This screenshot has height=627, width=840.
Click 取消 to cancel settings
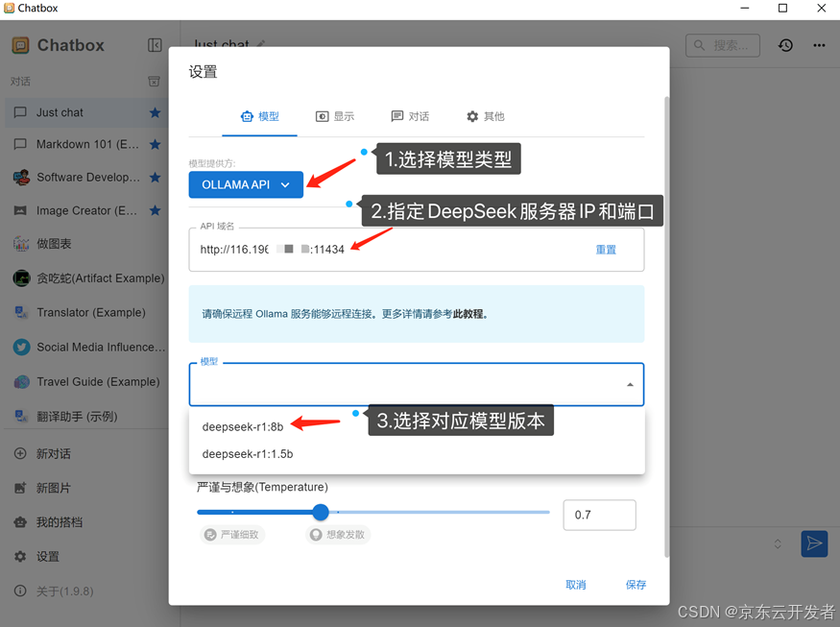(576, 585)
